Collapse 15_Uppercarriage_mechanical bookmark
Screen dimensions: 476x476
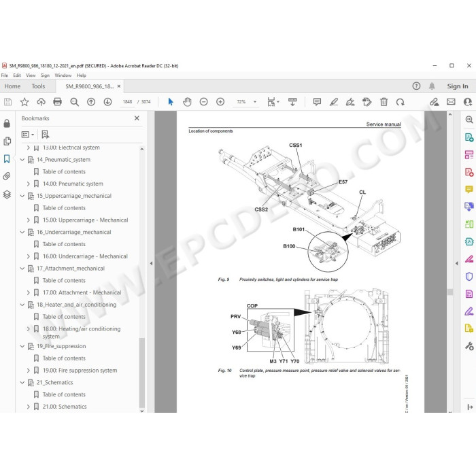pyautogui.click(x=22, y=196)
